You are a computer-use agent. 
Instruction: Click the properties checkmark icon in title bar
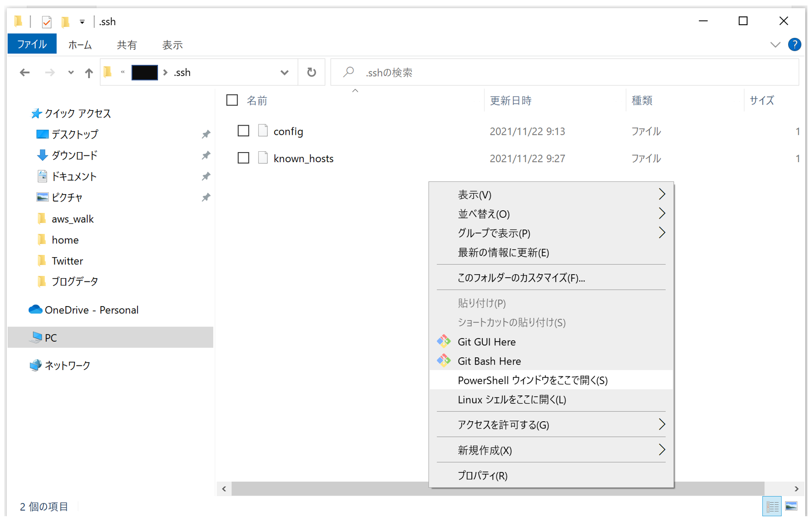pos(47,21)
